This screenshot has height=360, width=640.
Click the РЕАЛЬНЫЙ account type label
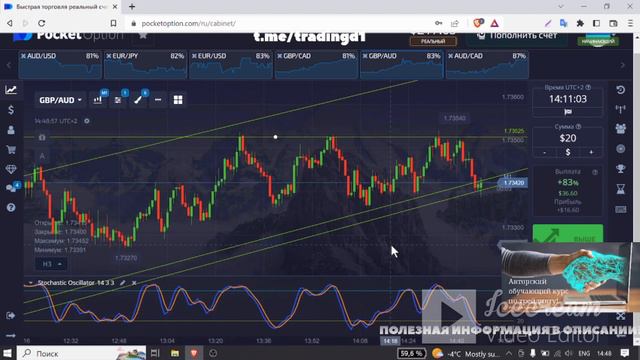point(433,41)
